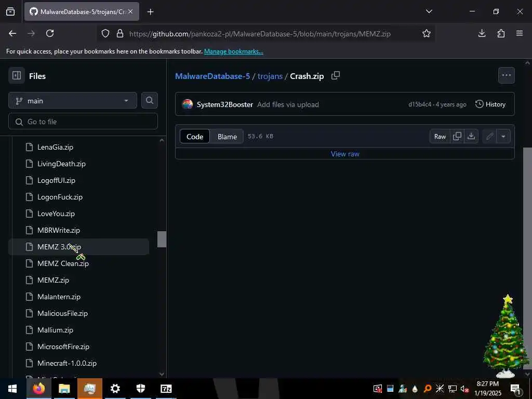Focus the Go to file field
The height and width of the screenshot is (399, 532).
tap(83, 122)
